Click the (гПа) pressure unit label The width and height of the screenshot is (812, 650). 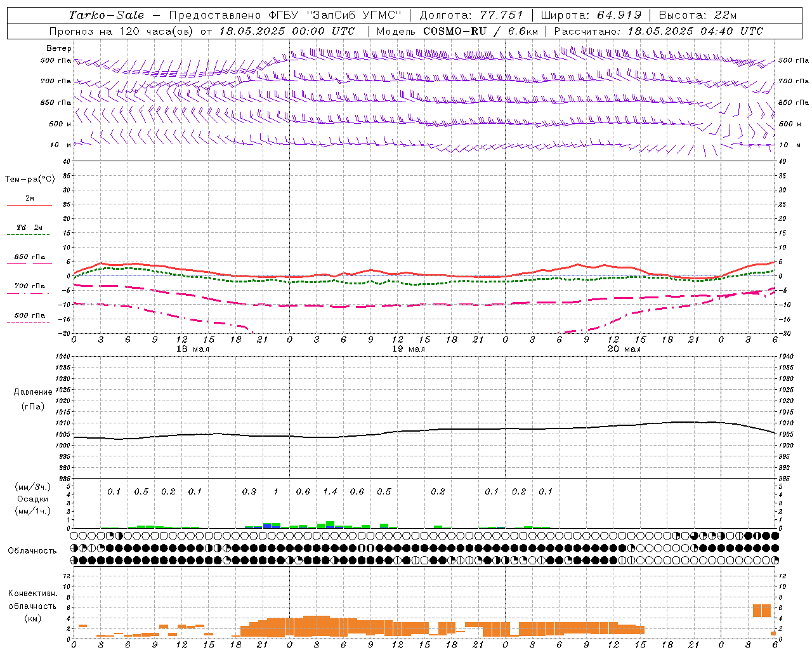pyautogui.click(x=33, y=406)
